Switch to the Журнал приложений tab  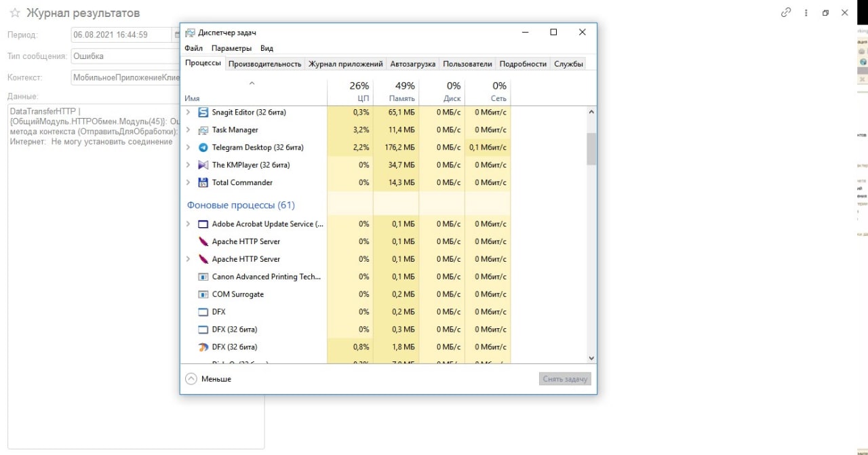tap(346, 64)
